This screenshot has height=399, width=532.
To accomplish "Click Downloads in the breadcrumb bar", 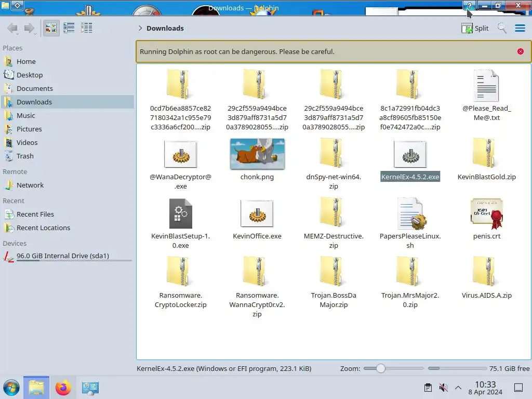I will (x=165, y=28).
